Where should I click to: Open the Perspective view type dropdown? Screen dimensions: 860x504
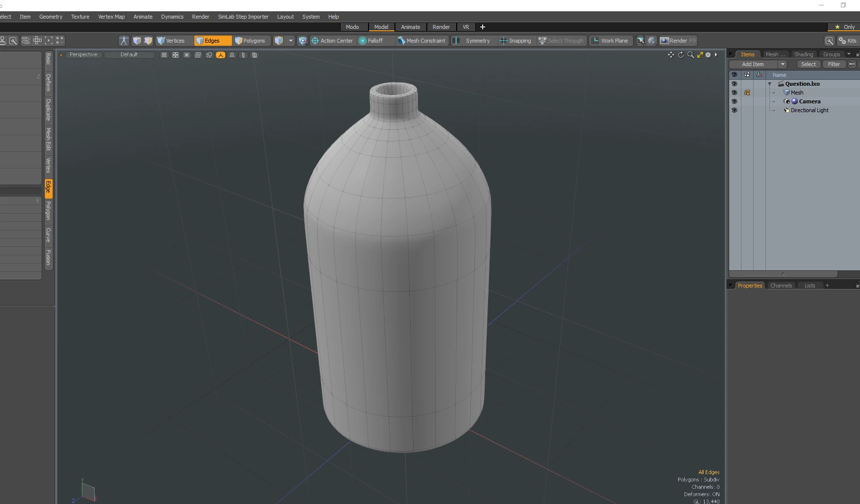tap(83, 55)
